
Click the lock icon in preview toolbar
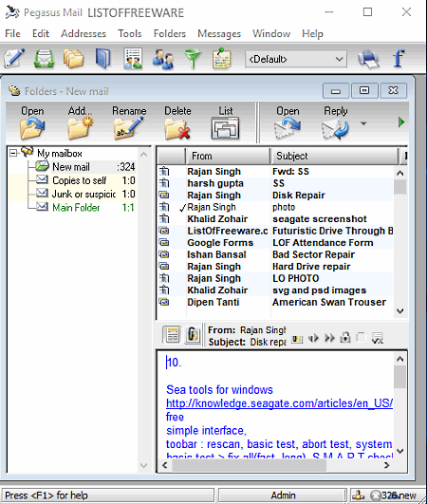(x=345, y=338)
